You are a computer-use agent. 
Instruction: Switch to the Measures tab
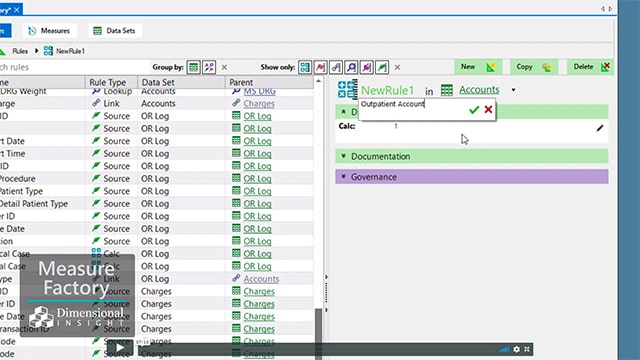point(49,31)
